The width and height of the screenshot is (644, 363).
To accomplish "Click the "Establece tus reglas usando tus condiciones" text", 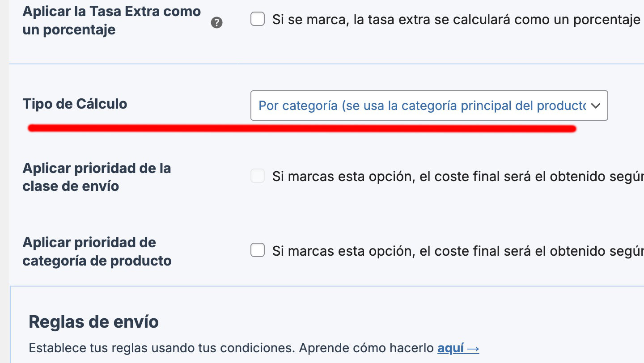I will tap(161, 348).
